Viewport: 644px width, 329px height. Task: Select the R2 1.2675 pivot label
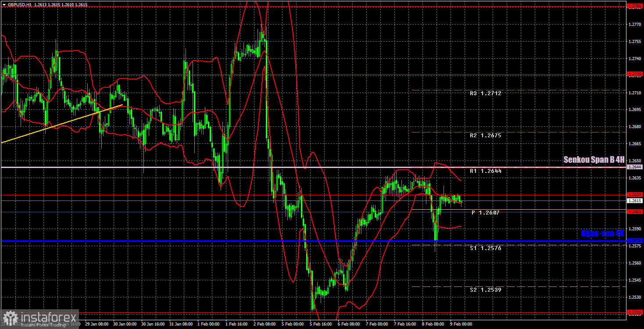coord(486,136)
